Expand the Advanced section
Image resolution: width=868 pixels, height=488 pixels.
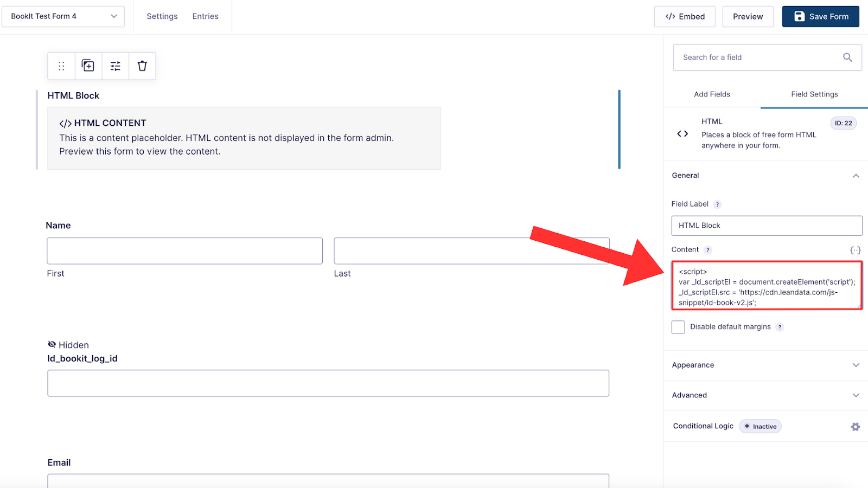765,395
